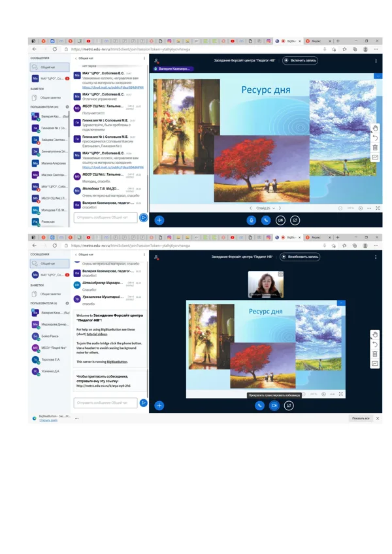The width and height of the screenshot is (392, 554).
Task: Open "Общие заметки" in sidebar listing Торопова Е.А.
Action: click(50, 294)
